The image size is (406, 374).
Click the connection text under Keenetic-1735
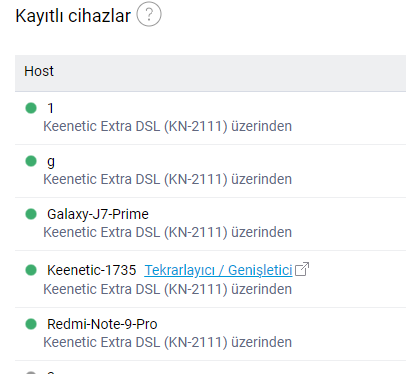(x=168, y=289)
